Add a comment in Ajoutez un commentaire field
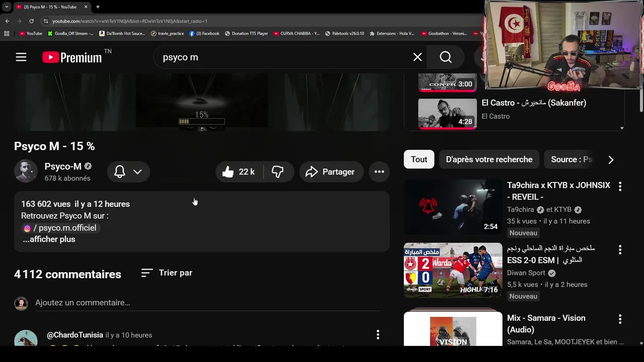 [207, 303]
